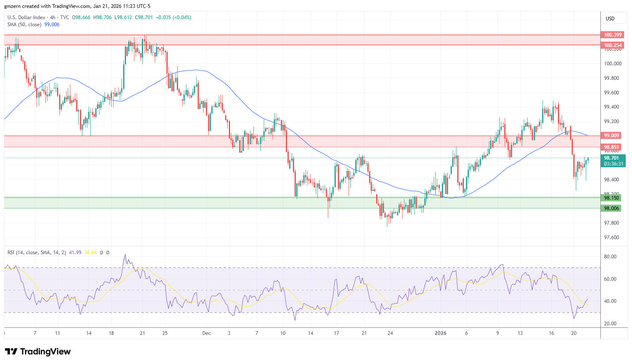This screenshot has width=632, height=364.
Task: Click the 98.400 price axis tick
Action: 612,180
